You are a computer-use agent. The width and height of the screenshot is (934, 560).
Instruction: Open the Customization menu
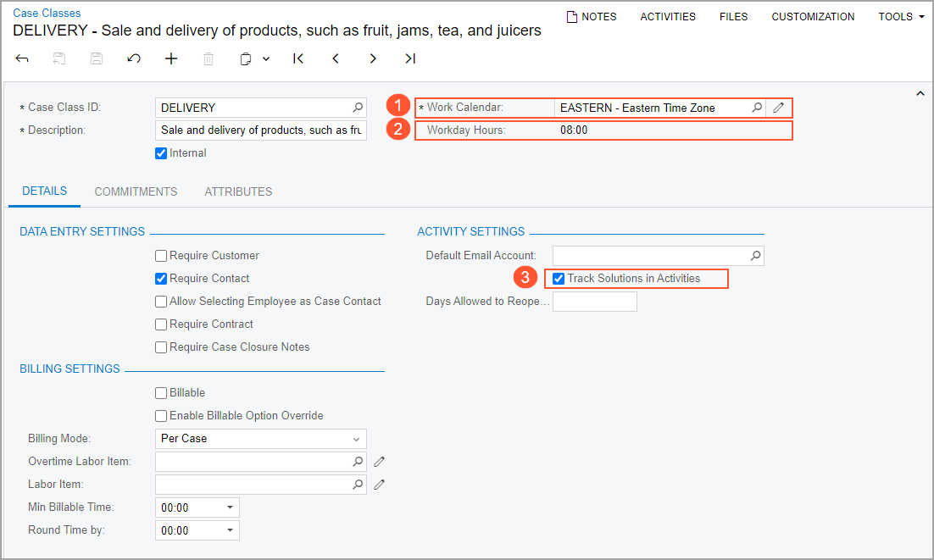pos(813,17)
